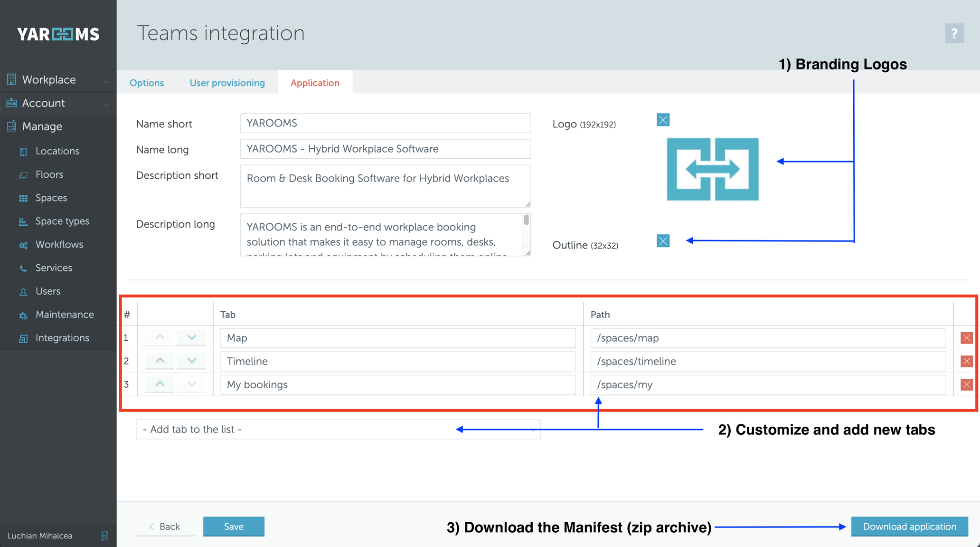Click logout icon next to Luchian Mihalcea
This screenshot has width=980, height=547.
tap(104, 536)
